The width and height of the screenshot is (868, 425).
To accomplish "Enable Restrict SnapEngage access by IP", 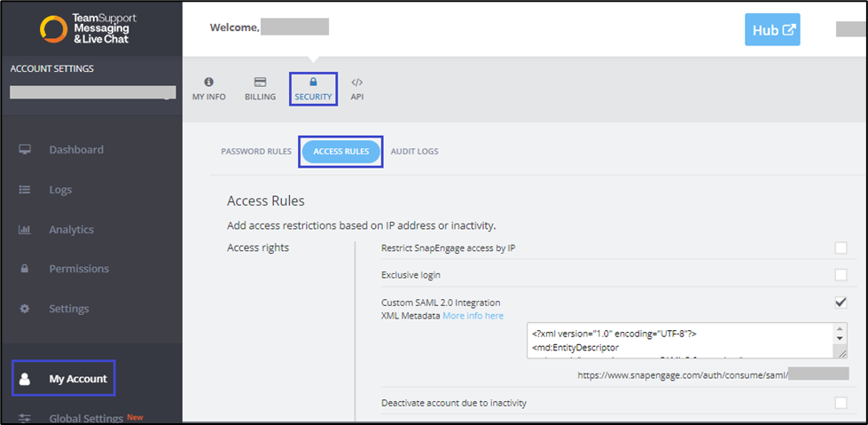I will click(841, 248).
